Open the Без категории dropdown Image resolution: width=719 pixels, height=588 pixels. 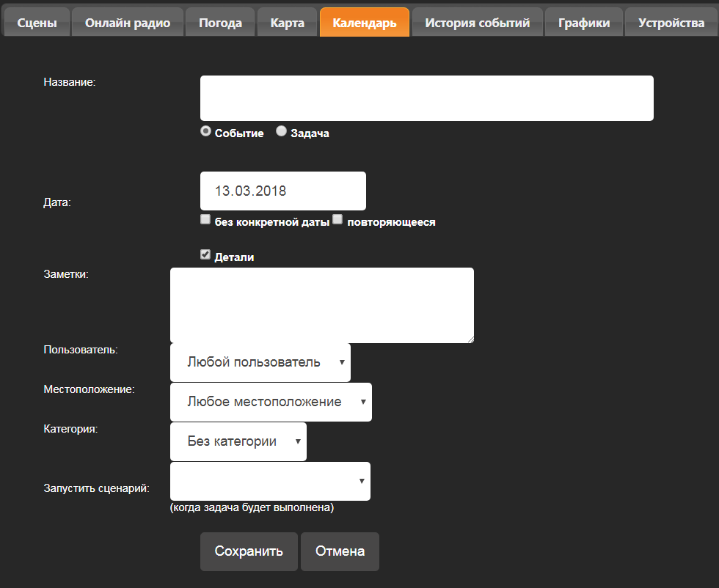click(238, 441)
